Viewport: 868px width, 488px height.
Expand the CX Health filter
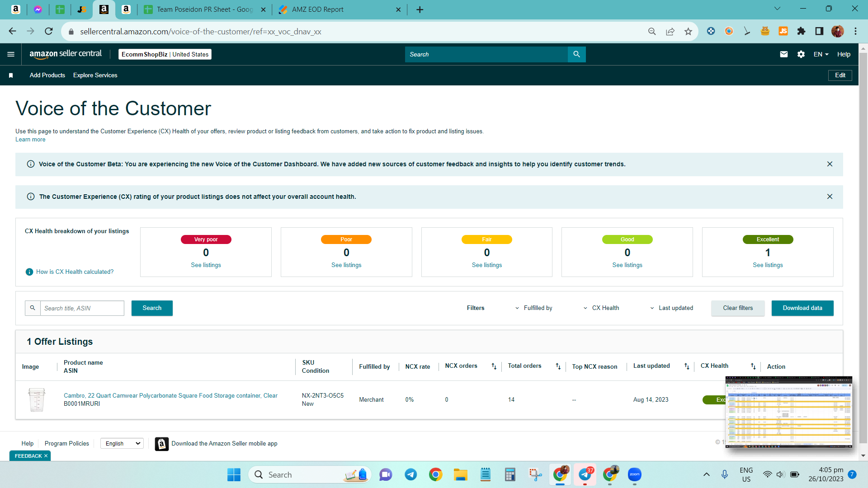point(601,308)
